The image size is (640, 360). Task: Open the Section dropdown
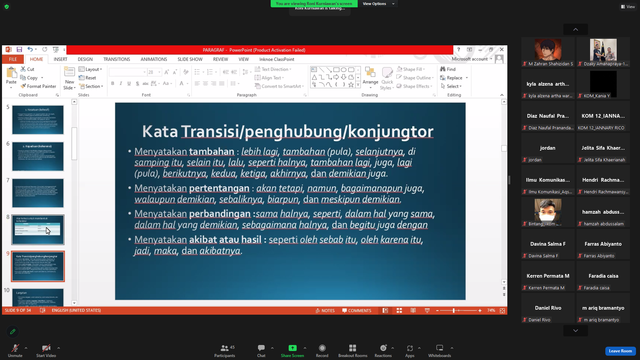pyautogui.click(x=91, y=86)
